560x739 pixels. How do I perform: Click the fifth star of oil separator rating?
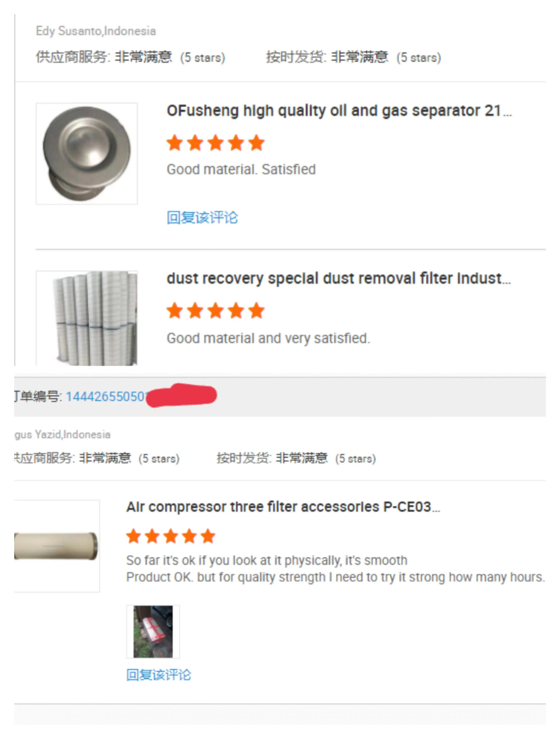[x=256, y=143]
